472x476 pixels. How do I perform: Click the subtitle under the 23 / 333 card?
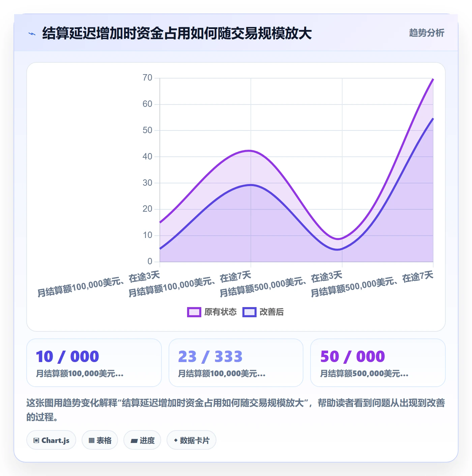coord(222,374)
